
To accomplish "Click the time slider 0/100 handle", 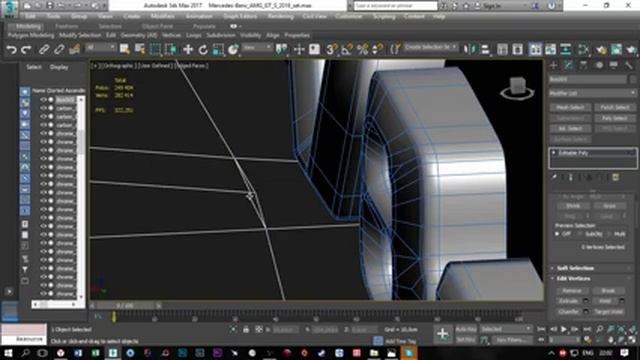I will point(125,305).
